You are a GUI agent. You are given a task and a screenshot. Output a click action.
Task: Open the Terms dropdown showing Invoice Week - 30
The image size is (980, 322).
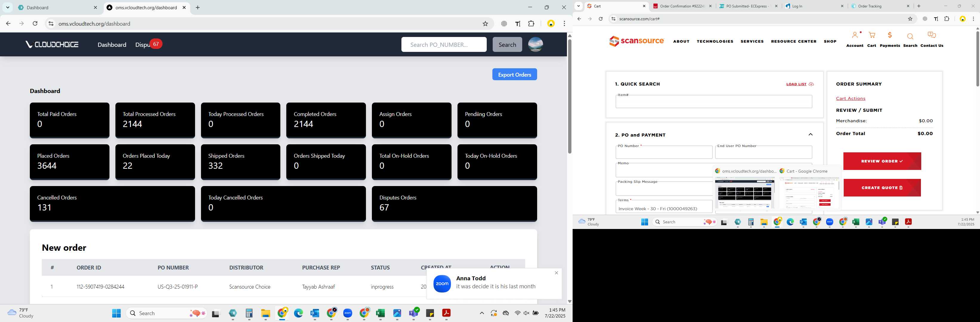click(664, 206)
